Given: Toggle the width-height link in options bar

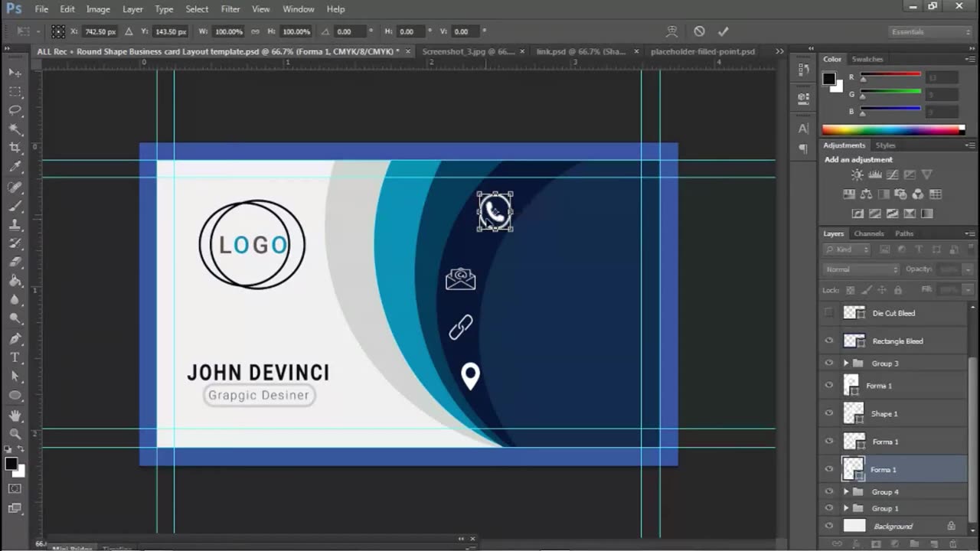Looking at the screenshot, I should 254,31.
